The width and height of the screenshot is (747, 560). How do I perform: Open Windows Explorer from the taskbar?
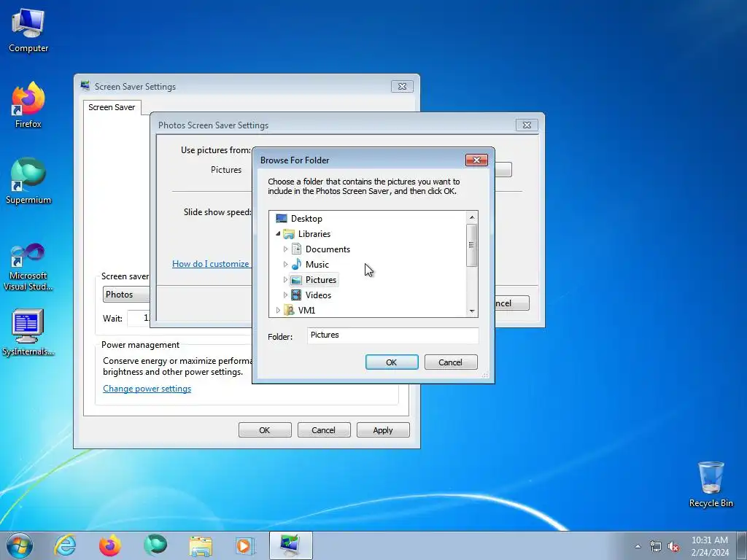201,545
